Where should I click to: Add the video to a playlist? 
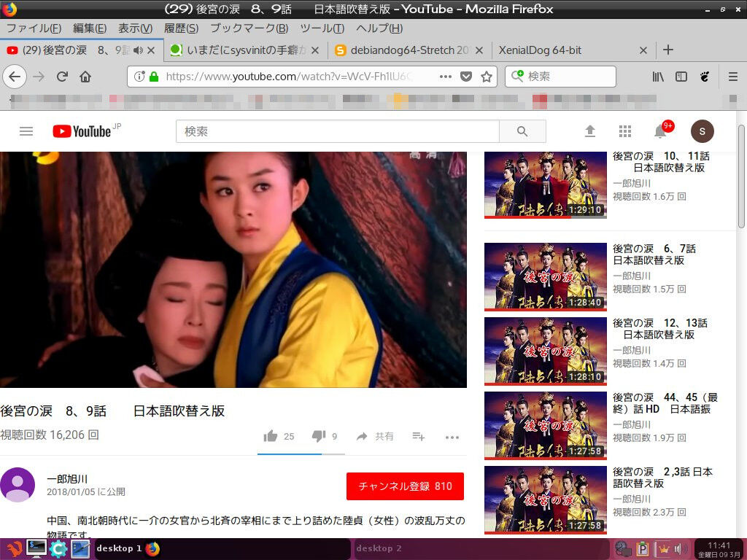coord(418,436)
